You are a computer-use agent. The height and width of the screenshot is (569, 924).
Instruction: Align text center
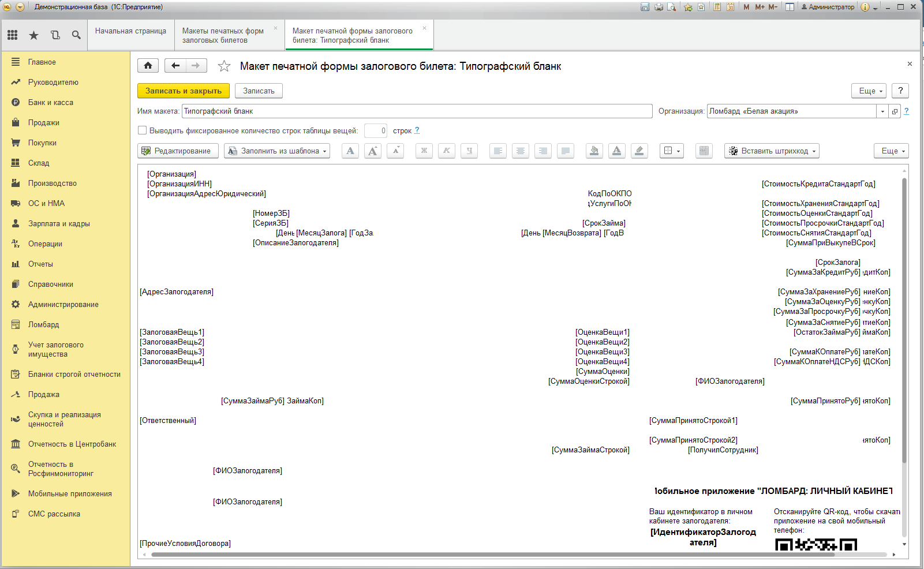521,151
